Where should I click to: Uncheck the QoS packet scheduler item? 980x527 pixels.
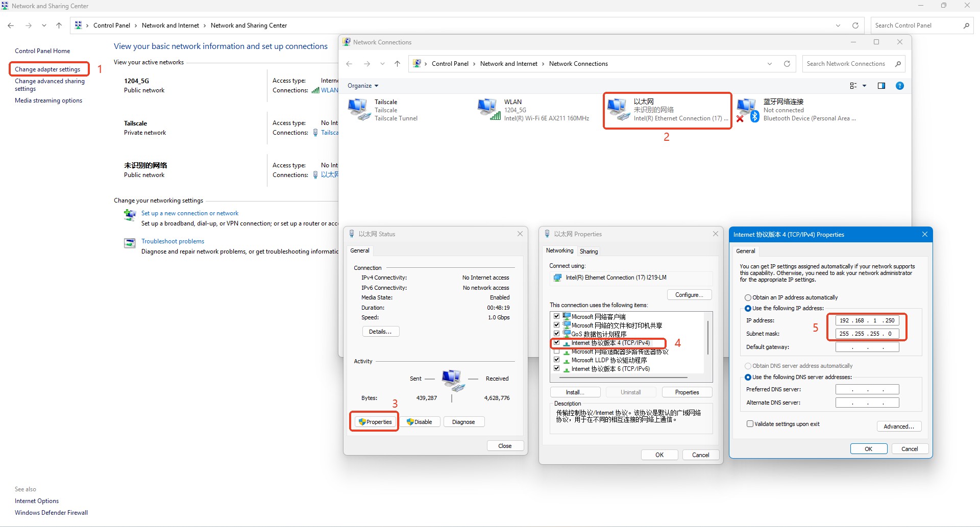[x=557, y=334]
